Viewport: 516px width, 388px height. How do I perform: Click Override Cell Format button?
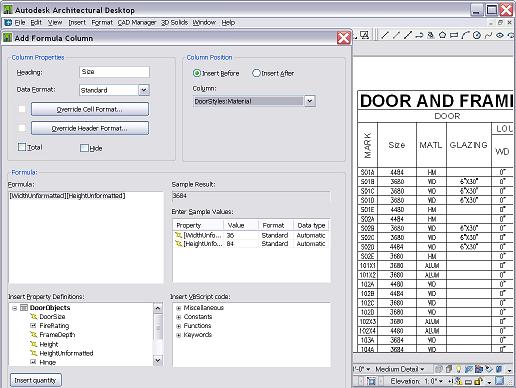click(x=90, y=109)
